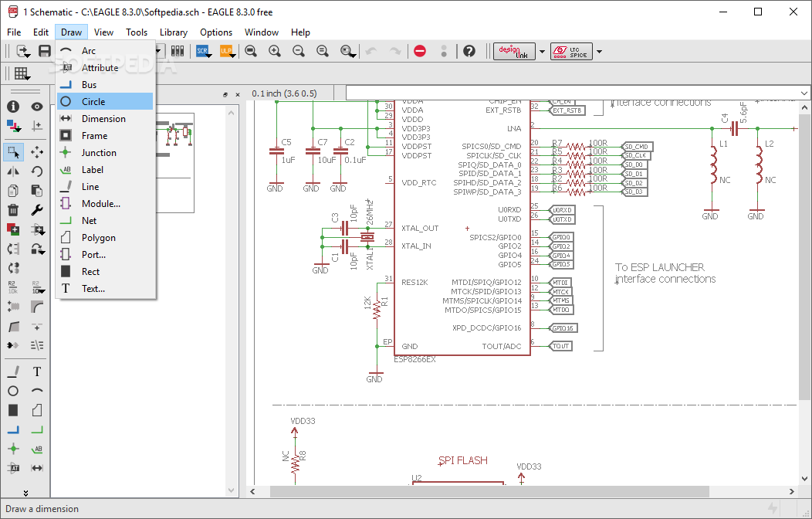Expand more tools via the double chevron
The image size is (812, 519).
pos(25,493)
